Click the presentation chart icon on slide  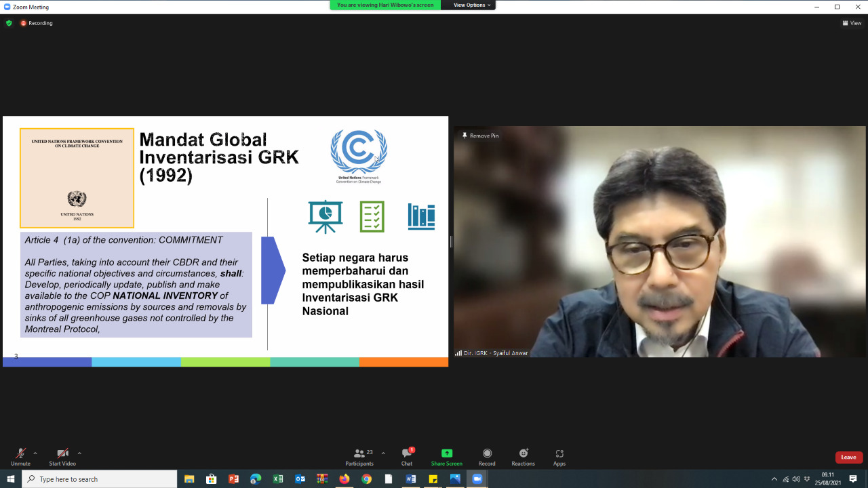(x=325, y=217)
